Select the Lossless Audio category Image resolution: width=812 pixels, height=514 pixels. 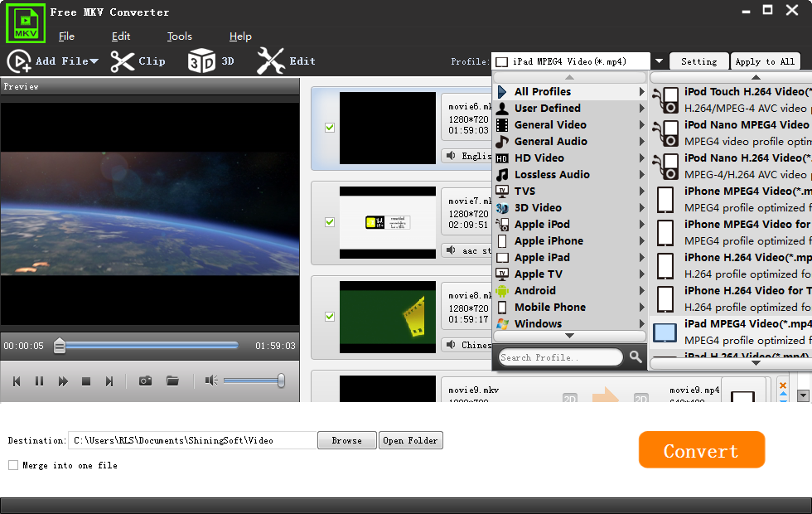pos(570,175)
